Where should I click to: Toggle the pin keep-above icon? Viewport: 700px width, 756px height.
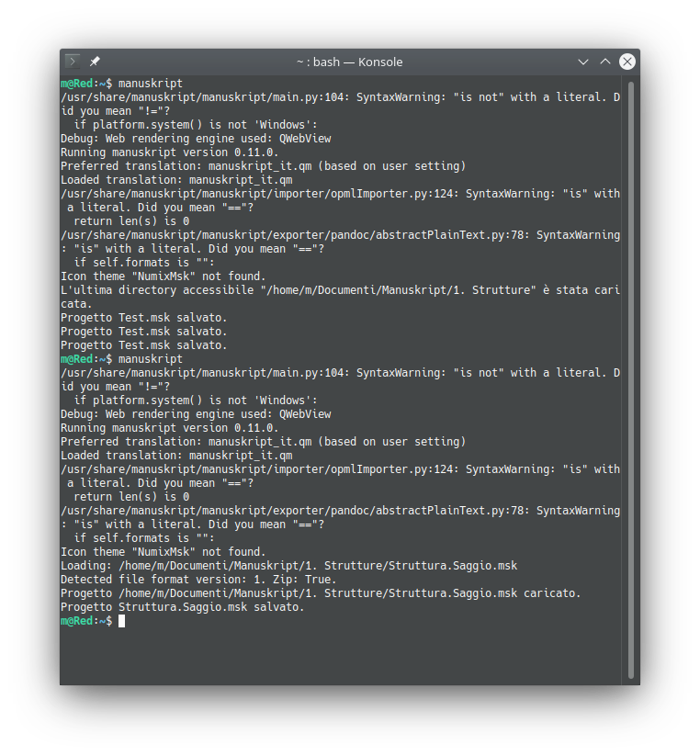[93, 61]
